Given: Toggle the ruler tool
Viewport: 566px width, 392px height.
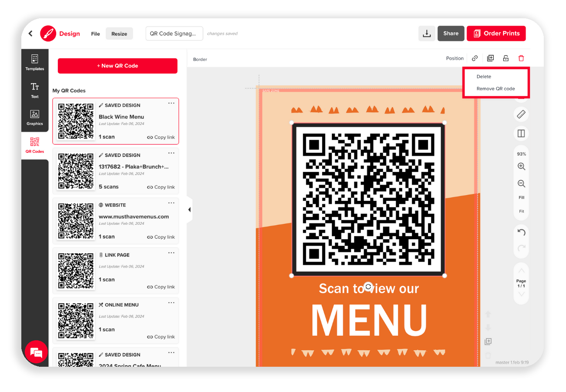Looking at the screenshot, I should point(521,115).
